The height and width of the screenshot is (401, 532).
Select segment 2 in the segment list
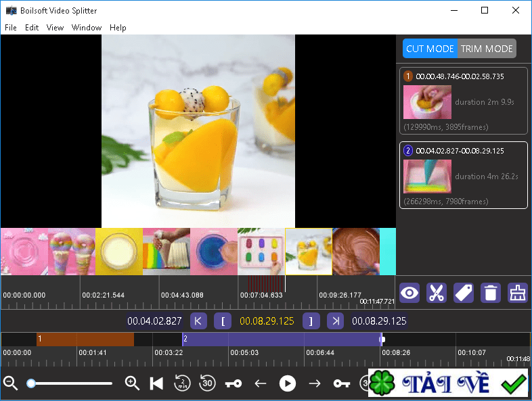tap(463, 175)
